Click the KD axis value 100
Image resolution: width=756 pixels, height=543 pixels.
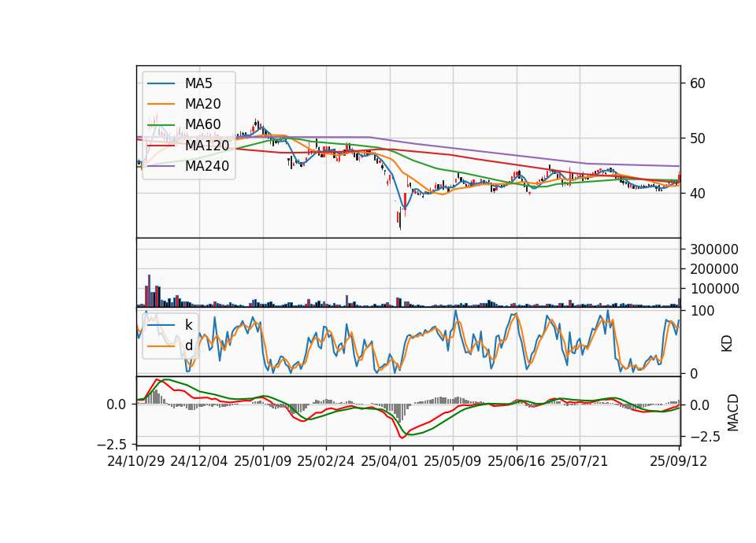pos(702,312)
